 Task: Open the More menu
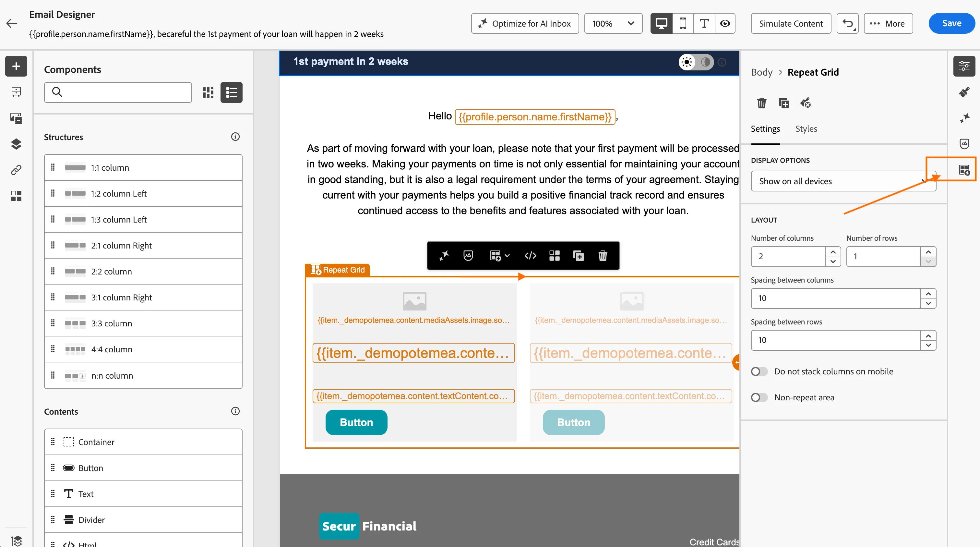tap(888, 24)
